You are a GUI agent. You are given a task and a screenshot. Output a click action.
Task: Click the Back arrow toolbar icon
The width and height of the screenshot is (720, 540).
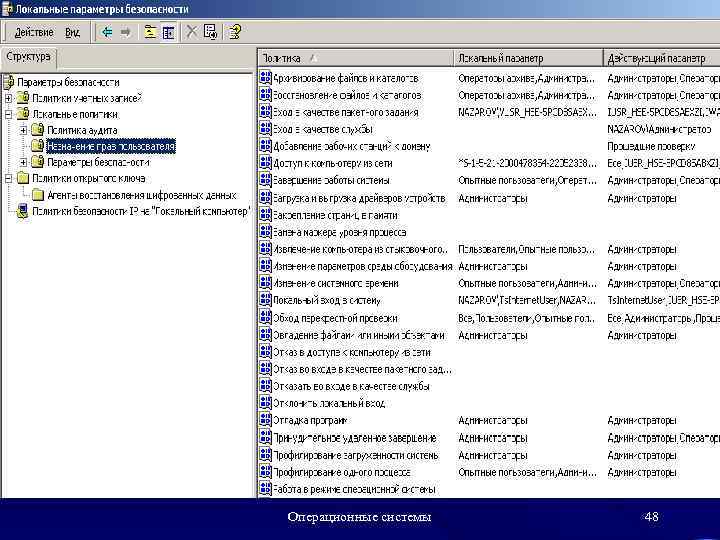(x=107, y=32)
